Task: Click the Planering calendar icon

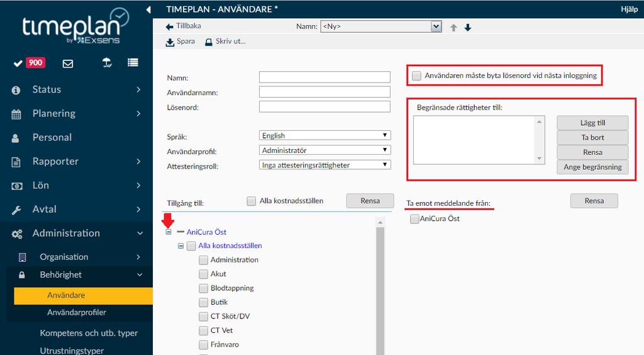Action: [16, 114]
